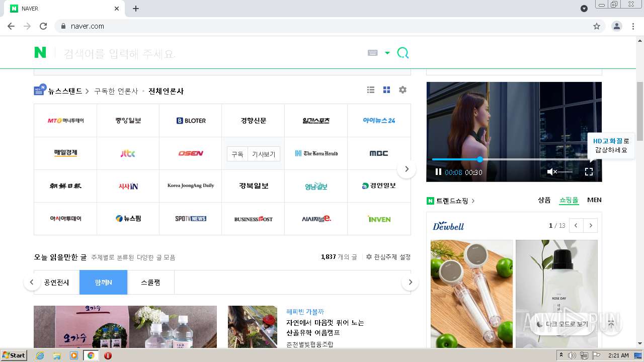Adjust the video volume slider

pyautogui.click(x=566, y=172)
